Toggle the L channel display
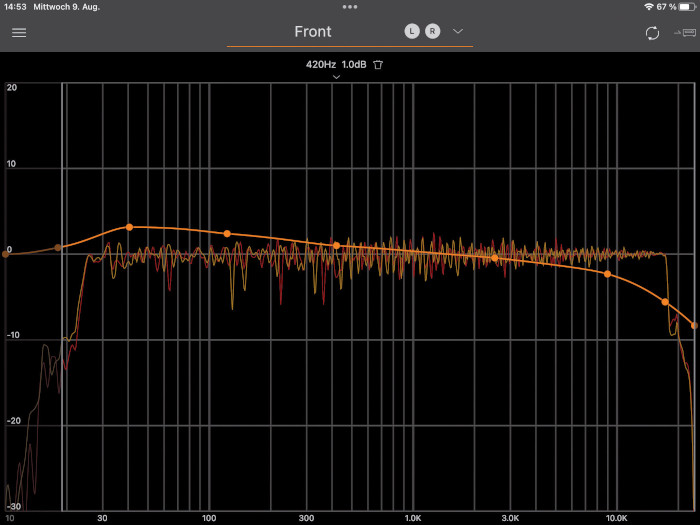 pyautogui.click(x=411, y=32)
